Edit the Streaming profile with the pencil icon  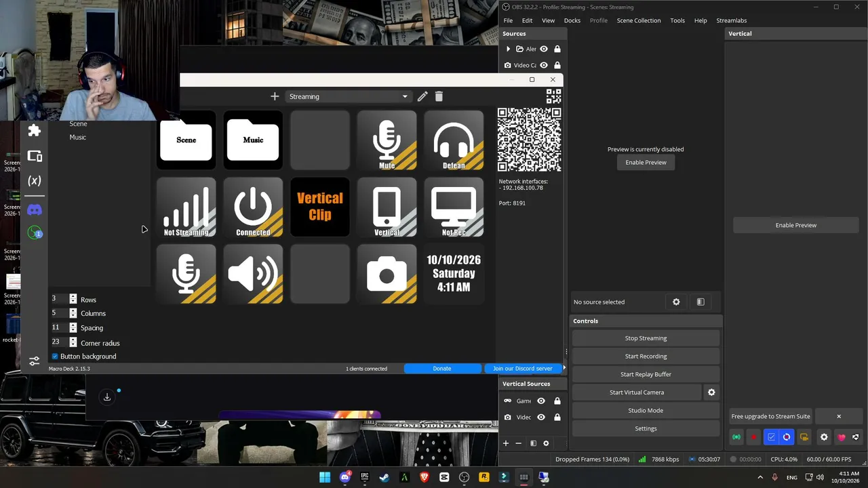pyautogui.click(x=422, y=96)
